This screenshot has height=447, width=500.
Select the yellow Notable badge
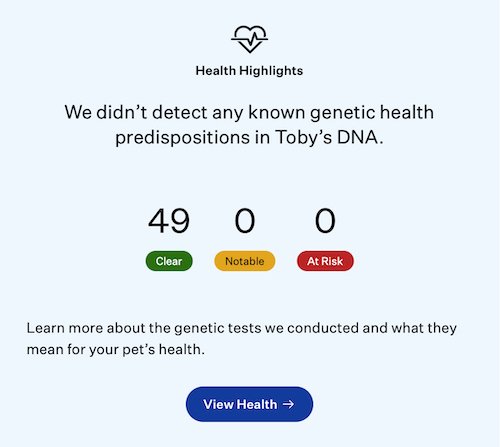[245, 261]
